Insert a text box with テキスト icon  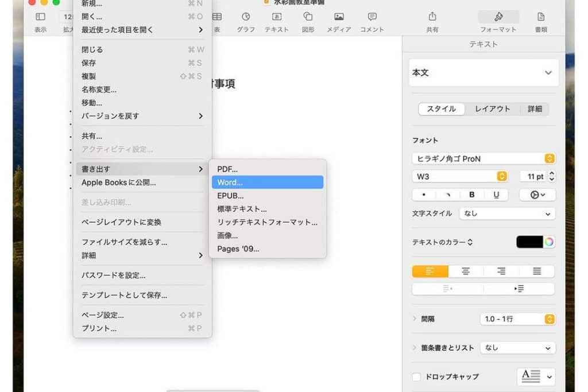(x=277, y=17)
